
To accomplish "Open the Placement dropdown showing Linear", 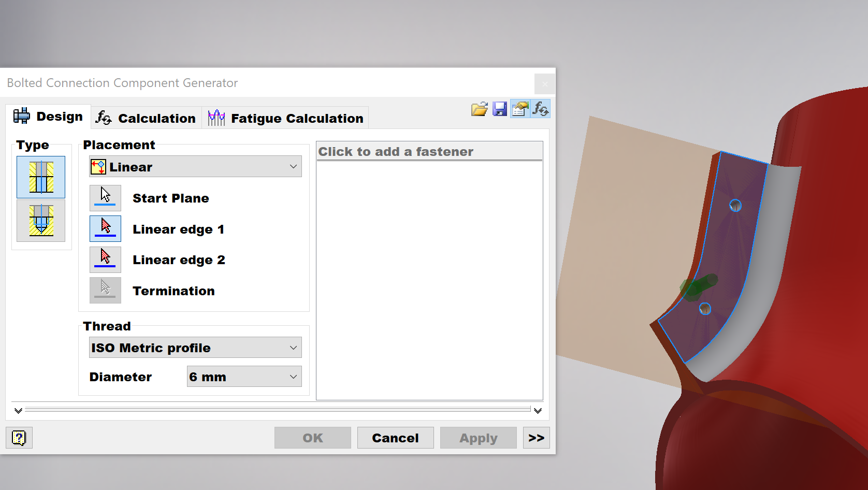I will point(195,166).
